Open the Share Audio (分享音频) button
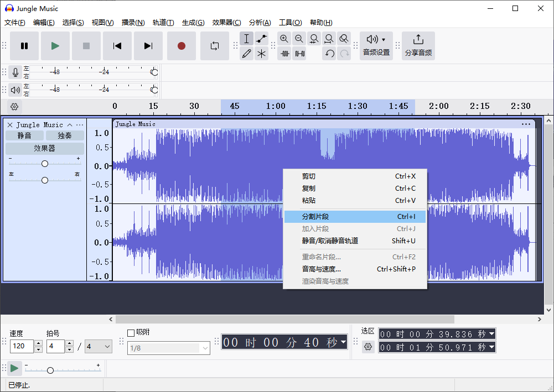This screenshot has width=554, height=392. 418,46
